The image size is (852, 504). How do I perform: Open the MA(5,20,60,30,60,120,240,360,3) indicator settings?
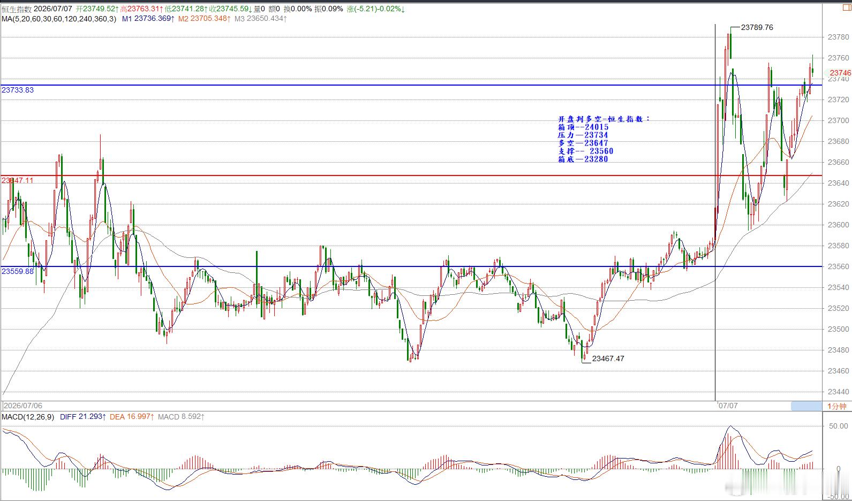59,19
